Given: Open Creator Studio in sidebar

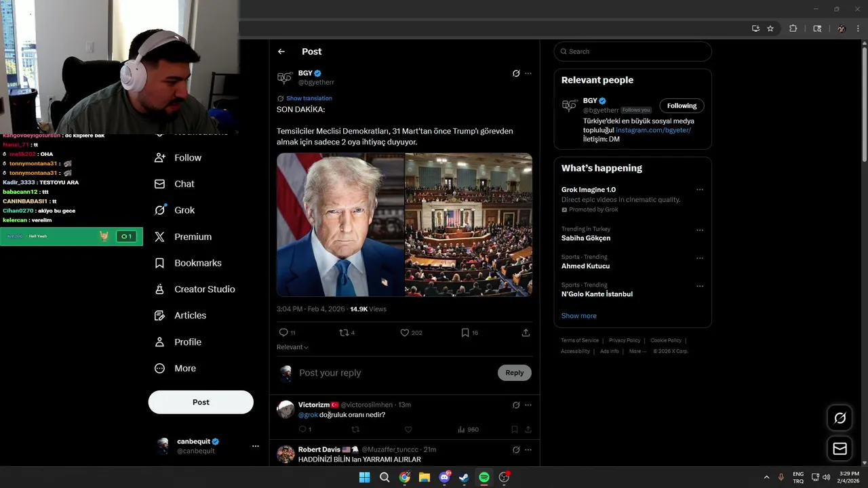Looking at the screenshot, I should pos(195,289).
